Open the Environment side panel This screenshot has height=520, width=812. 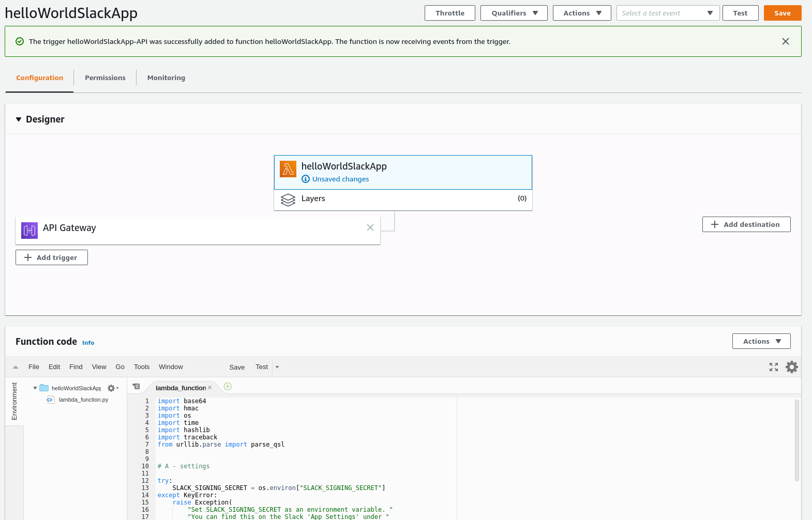(x=14, y=401)
